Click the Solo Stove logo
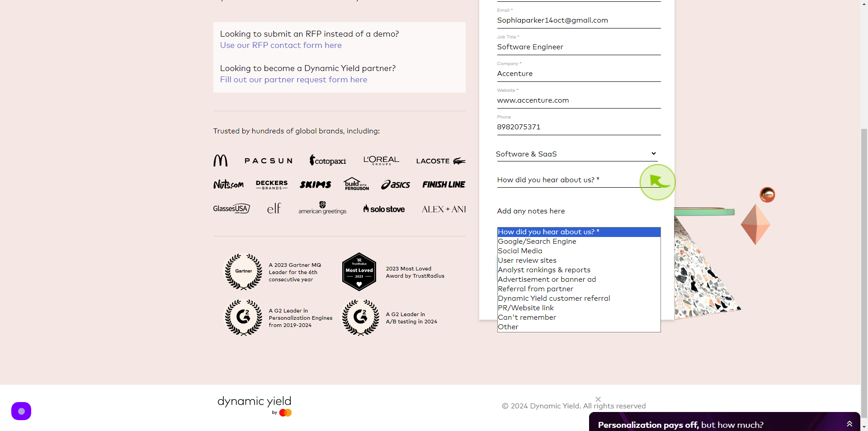The height and width of the screenshot is (431, 868). coord(384,208)
